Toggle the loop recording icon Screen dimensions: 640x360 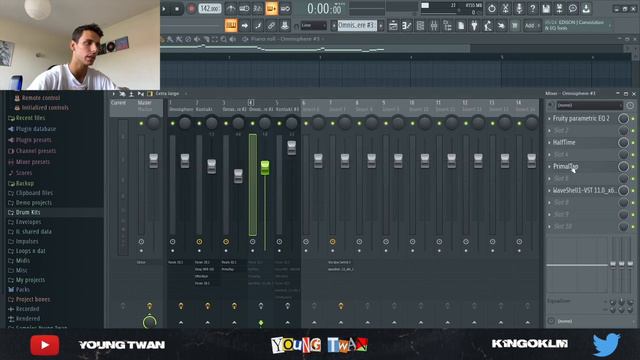(285, 8)
